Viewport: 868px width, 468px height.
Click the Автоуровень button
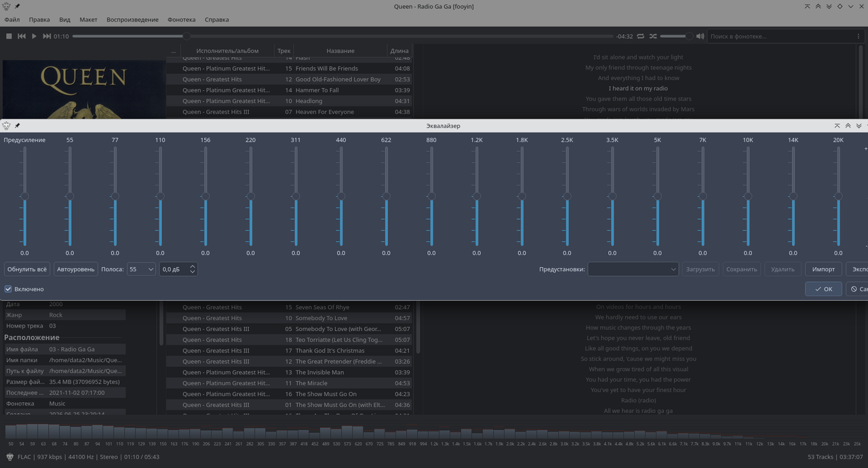tap(76, 269)
